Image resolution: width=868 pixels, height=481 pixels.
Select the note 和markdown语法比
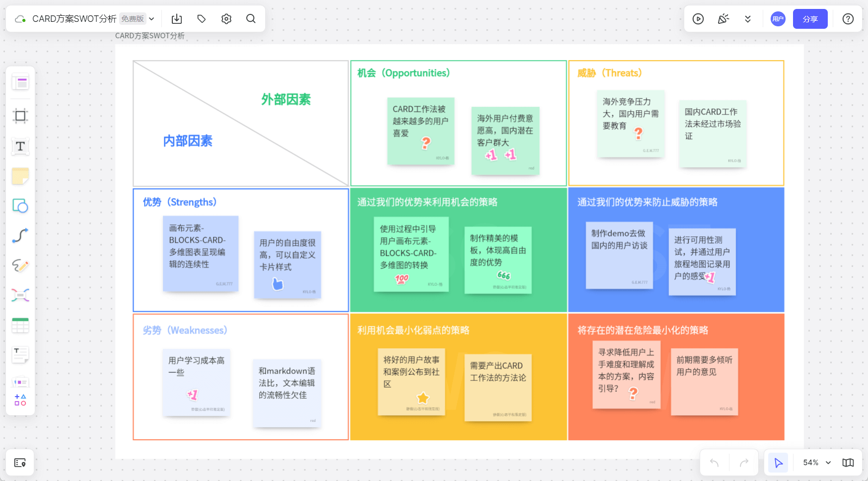(x=287, y=393)
